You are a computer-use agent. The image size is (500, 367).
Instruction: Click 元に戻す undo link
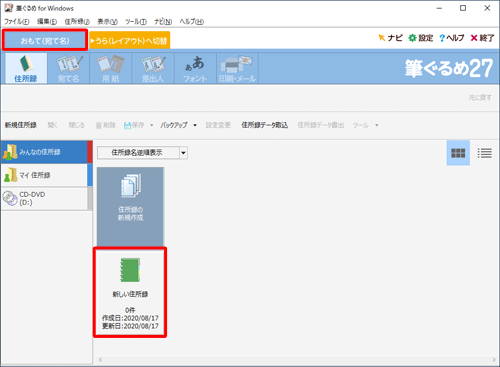[x=480, y=98]
